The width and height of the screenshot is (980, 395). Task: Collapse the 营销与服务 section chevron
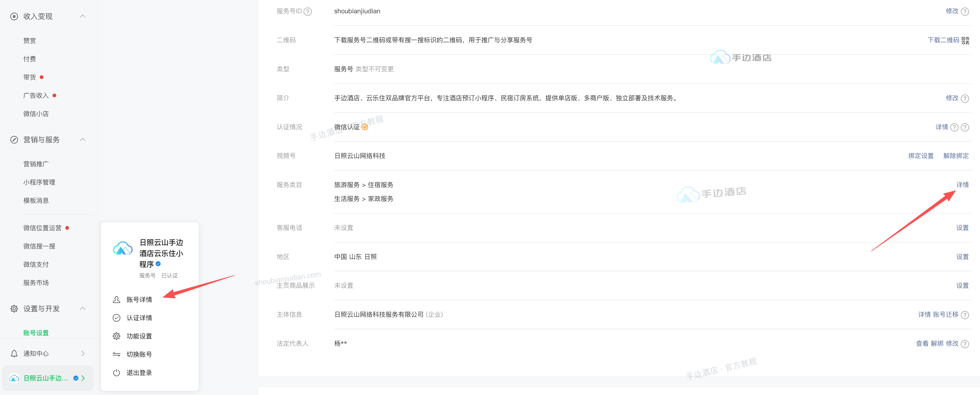(x=82, y=140)
